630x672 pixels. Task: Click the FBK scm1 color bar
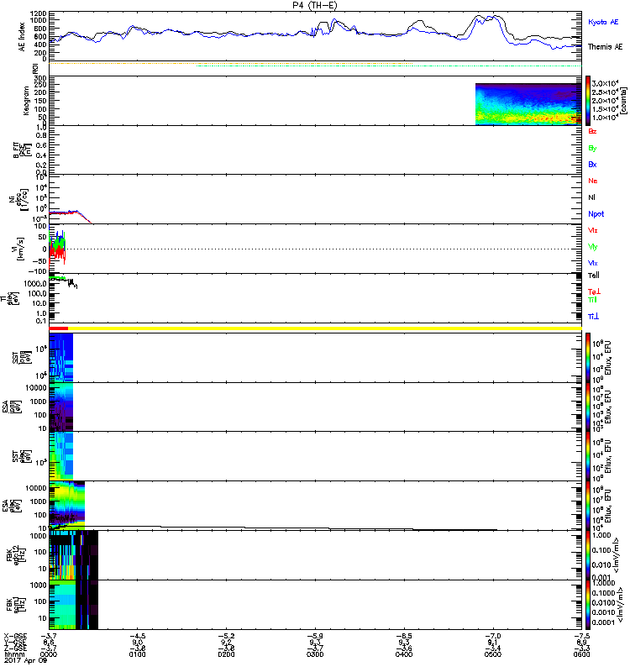588,604
